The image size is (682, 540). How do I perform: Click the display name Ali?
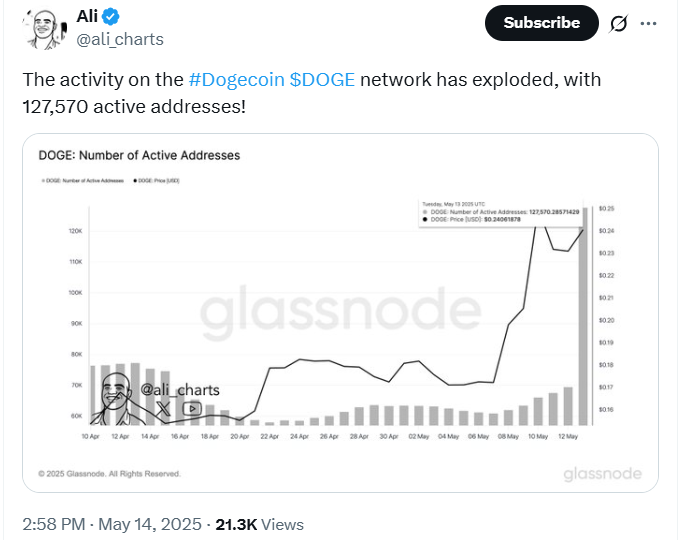(x=90, y=17)
